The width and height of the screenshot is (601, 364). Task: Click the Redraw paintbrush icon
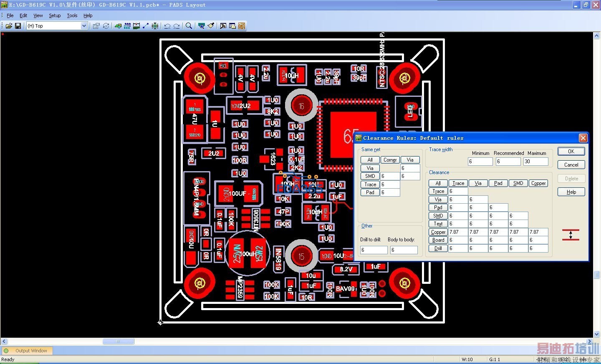point(211,26)
